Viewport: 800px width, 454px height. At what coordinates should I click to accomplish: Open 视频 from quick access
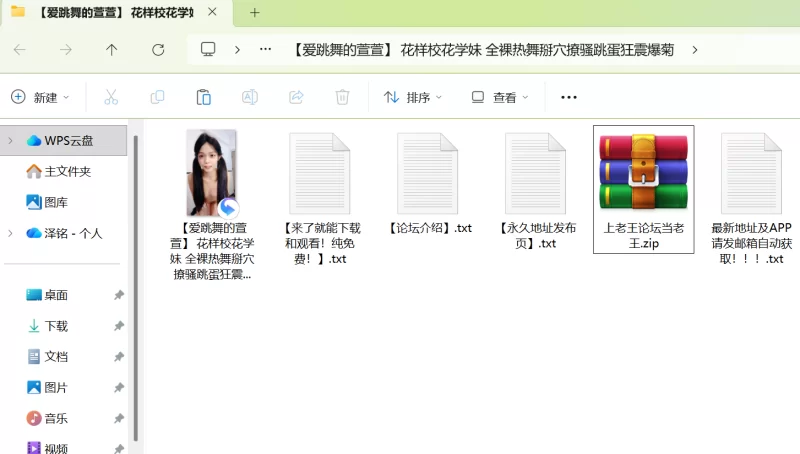point(47,448)
